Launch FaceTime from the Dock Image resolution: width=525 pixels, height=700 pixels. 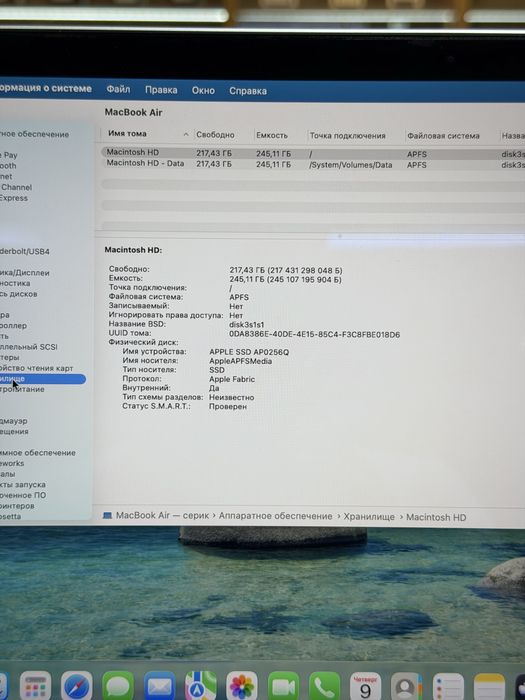283,687
